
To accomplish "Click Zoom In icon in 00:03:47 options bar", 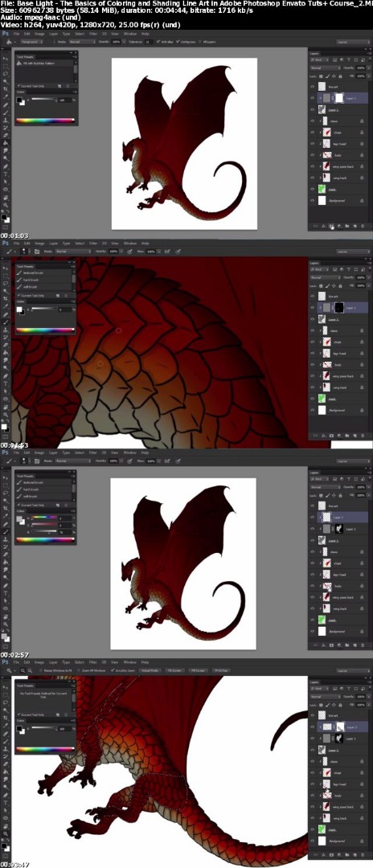I will point(23,669).
